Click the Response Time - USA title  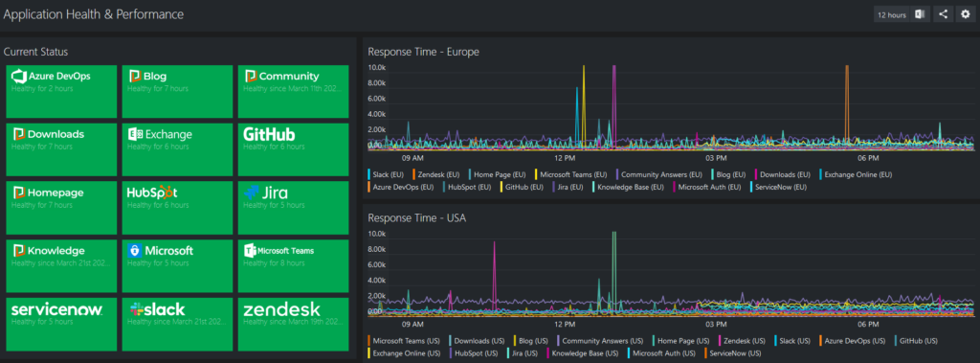pos(416,218)
